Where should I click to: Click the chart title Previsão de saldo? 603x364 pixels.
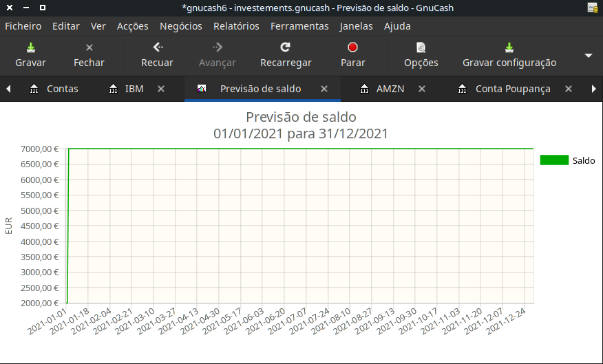click(301, 117)
